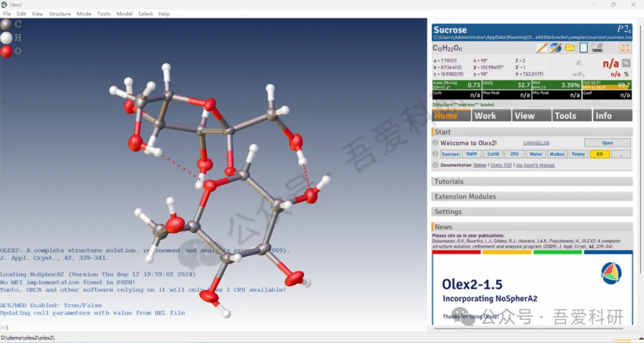The height and width of the screenshot is (343, 644).
Task: Collapse the News section
Action: pos(532,227)
